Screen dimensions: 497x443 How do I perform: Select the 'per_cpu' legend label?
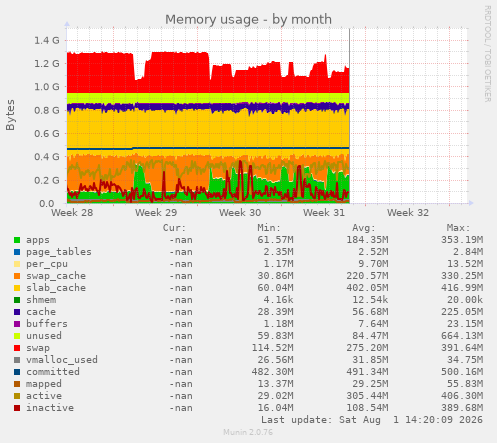coord(47,264)
